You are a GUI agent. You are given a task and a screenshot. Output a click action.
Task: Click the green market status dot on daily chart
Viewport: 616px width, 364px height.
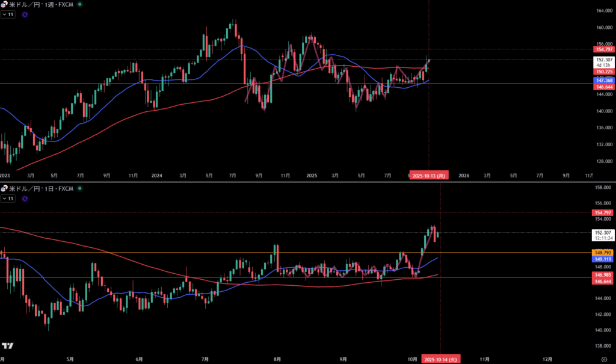click(81, 189)
